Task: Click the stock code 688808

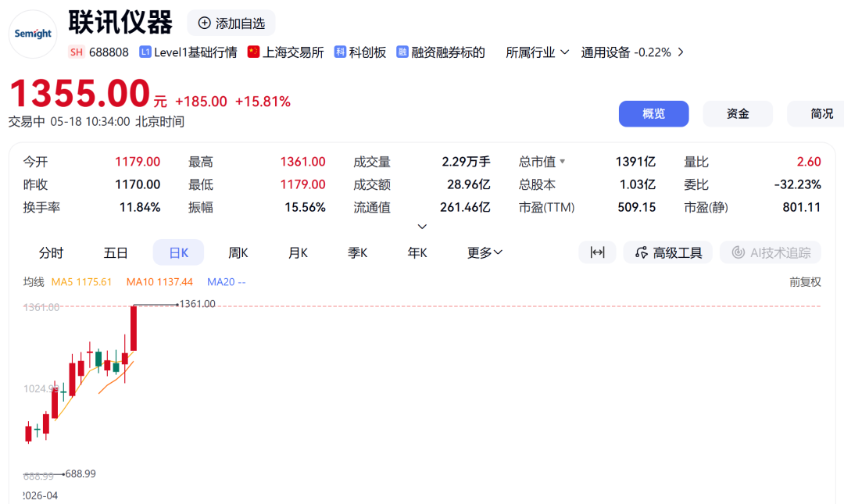Action: click(109, 52)
